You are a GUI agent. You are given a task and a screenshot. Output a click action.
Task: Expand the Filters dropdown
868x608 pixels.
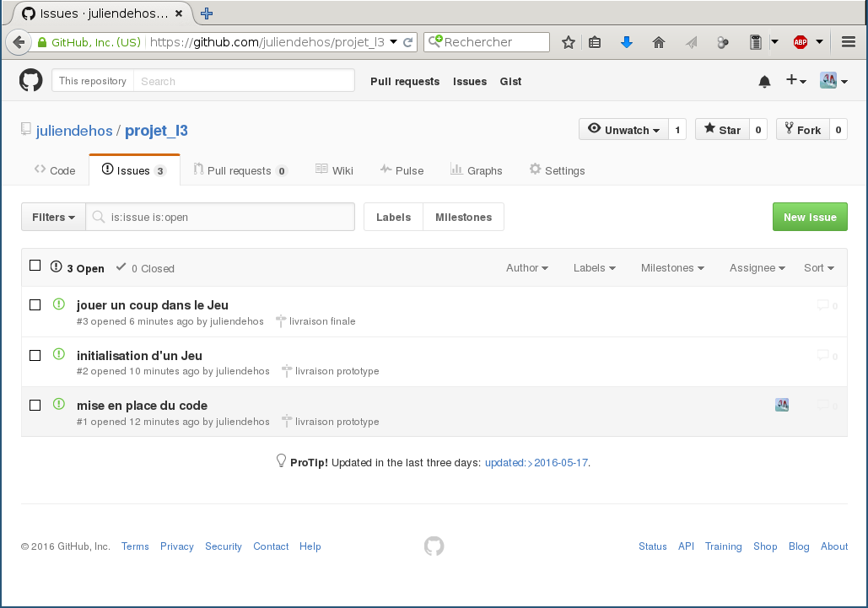point(53,217)
